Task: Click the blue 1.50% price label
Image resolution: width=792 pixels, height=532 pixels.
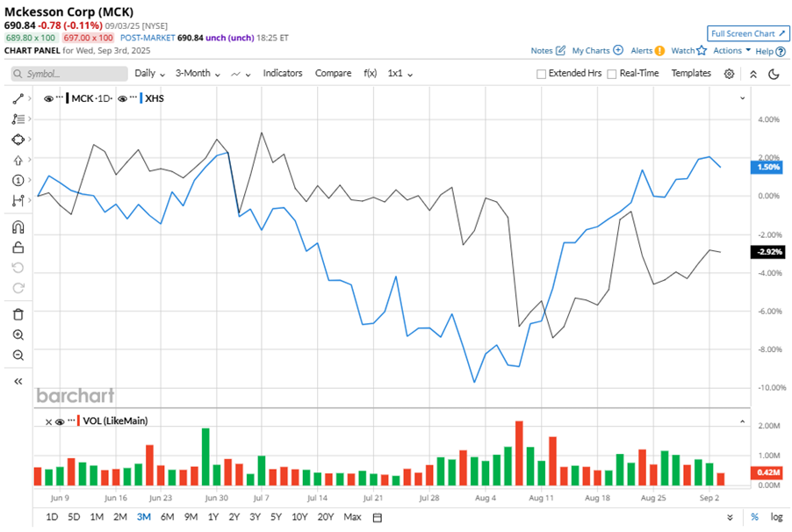Action: click(767, 167)
